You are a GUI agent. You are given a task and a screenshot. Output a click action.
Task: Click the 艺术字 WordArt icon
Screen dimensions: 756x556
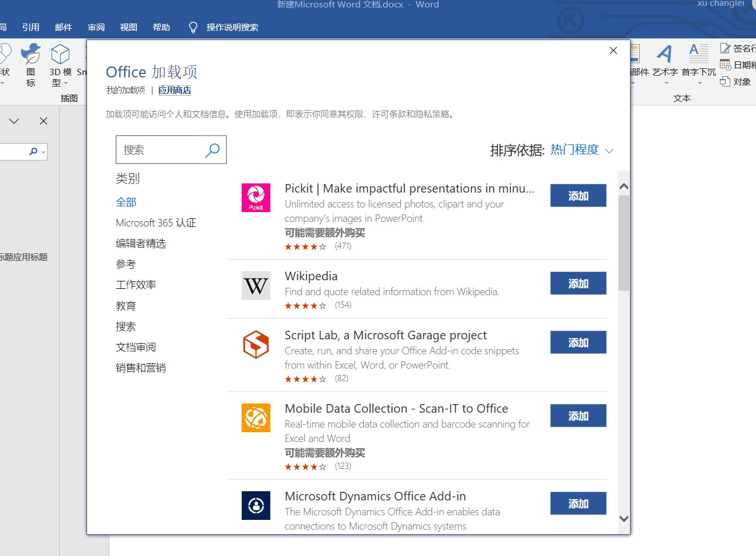[664, 54]
